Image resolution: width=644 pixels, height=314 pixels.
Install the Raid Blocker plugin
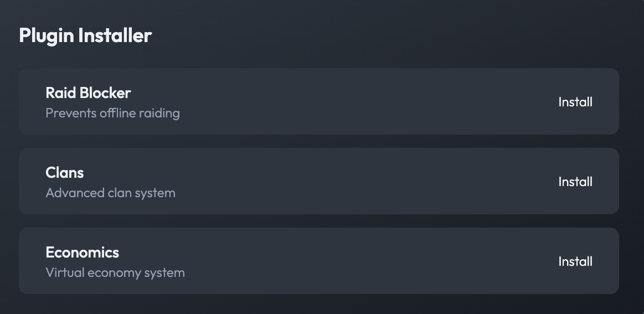click(x=575, y=102)
